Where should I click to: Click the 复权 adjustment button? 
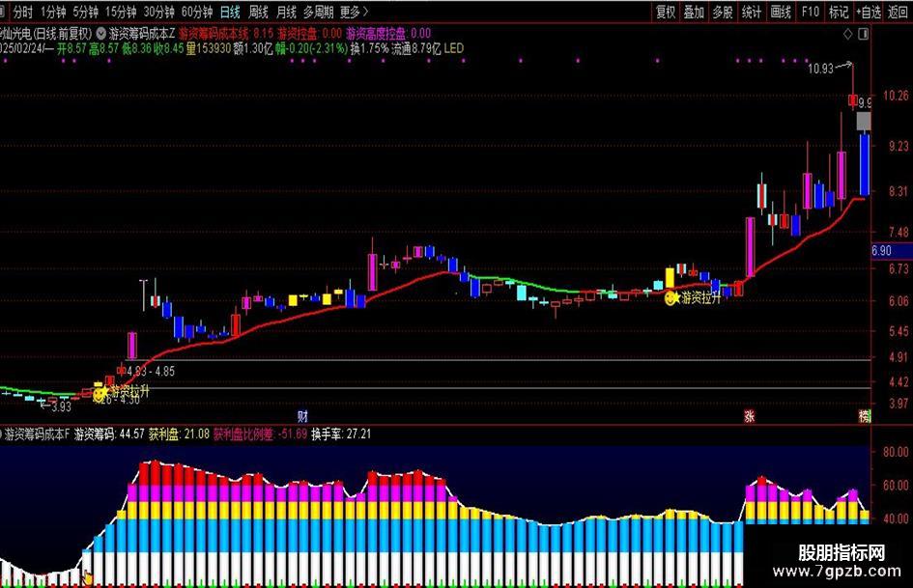pos(666,12)
